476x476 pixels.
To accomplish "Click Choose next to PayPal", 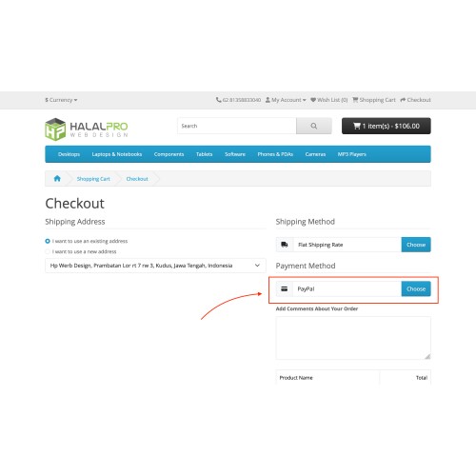I will click(416, 288).
